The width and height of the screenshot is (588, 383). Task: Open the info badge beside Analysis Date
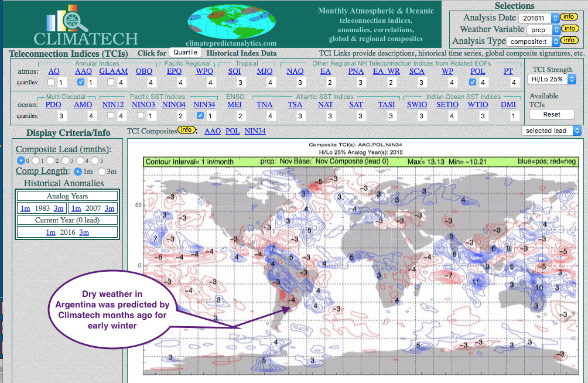(569, 18)
